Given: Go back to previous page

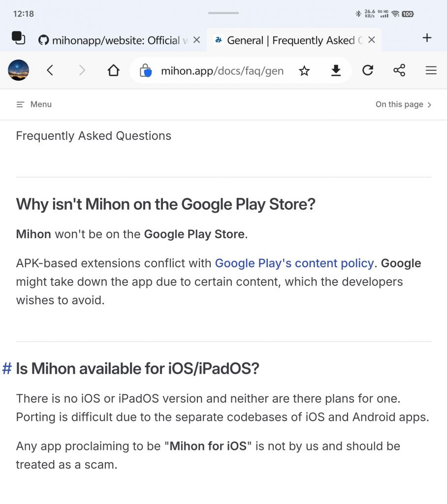Looking at the screenshot, I should [50, 70].
